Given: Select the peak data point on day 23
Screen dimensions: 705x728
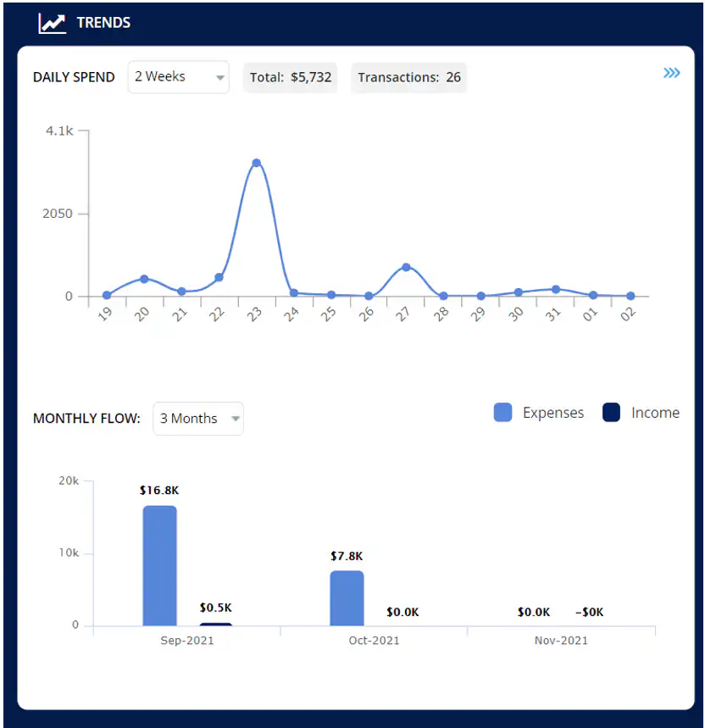Looking at the screenshot, I should [x=256, y=163].
